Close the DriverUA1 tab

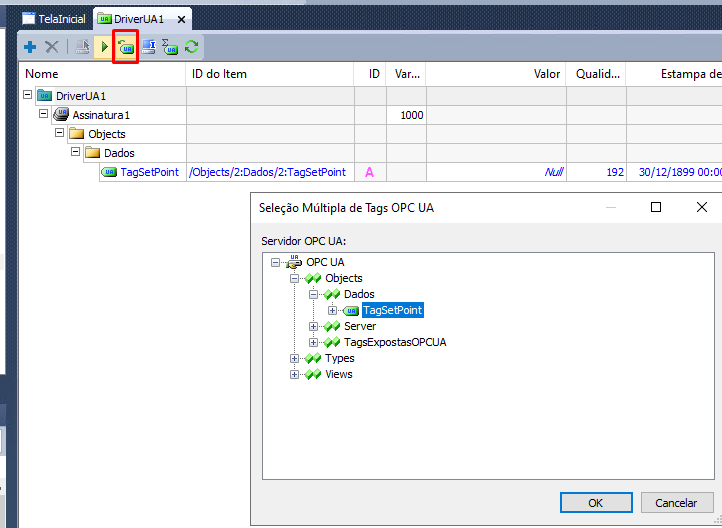coord(181,19)
